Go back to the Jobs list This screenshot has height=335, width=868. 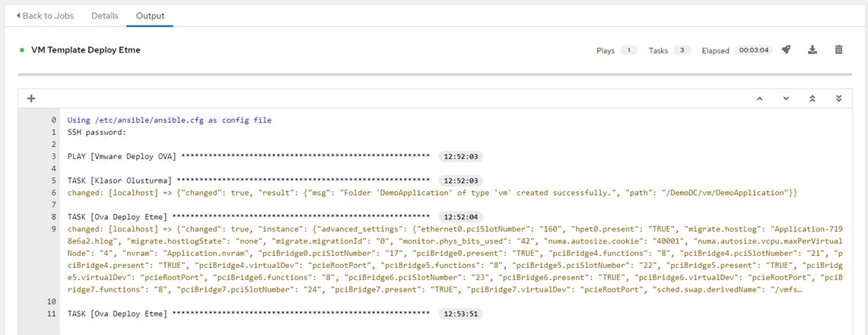pyautogui.click(x=45, y=15)
